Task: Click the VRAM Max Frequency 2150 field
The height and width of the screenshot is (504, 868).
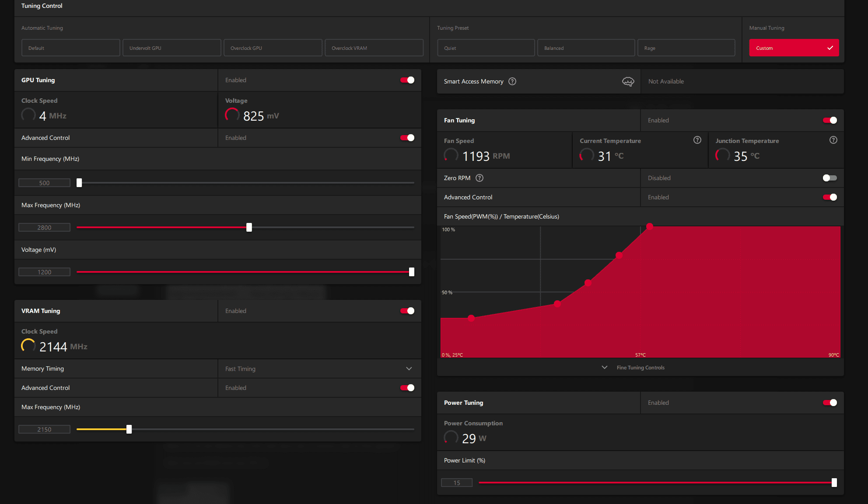Action: [44, 429]
